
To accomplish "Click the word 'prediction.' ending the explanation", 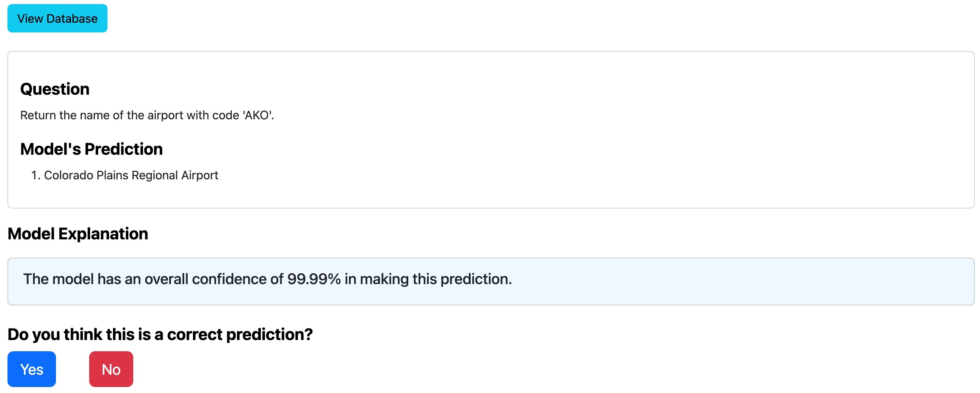I will [476, 279].
